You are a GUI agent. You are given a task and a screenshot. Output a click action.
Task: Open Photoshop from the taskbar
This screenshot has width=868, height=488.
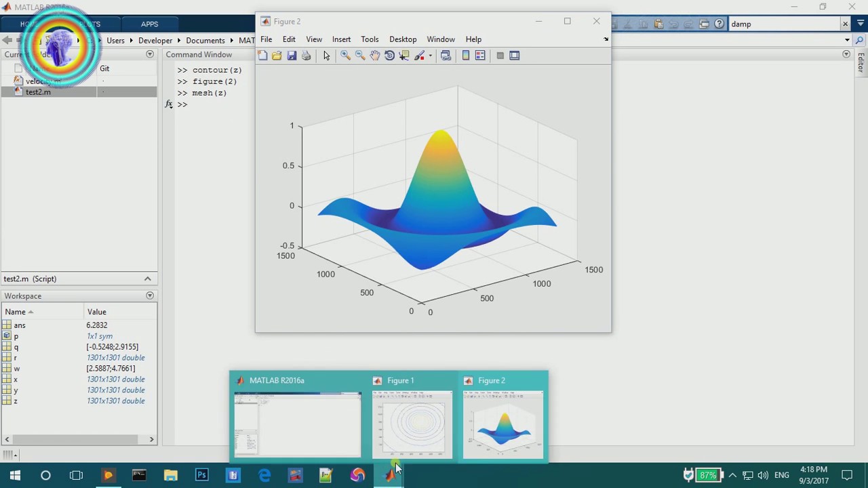coord(201,475)
